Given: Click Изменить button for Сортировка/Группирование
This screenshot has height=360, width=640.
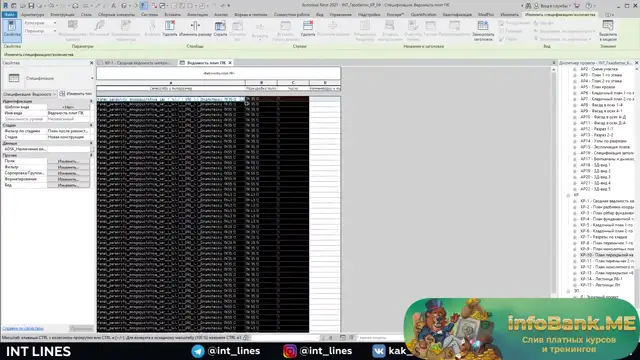Looking at the screenshot, I should (68, 173).
